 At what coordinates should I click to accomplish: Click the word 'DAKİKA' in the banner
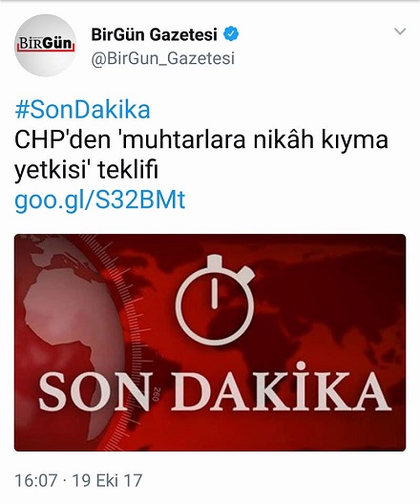(282, 387)
